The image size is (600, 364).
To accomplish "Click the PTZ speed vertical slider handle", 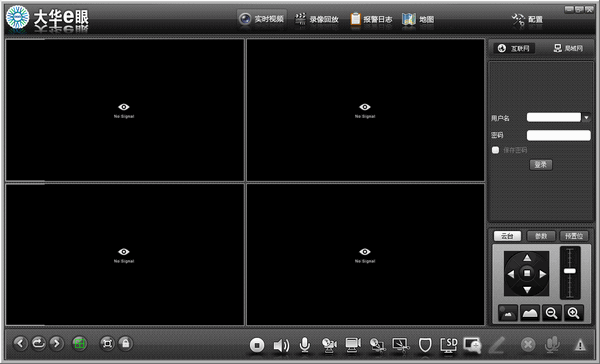I will click(x=570, y=271).
